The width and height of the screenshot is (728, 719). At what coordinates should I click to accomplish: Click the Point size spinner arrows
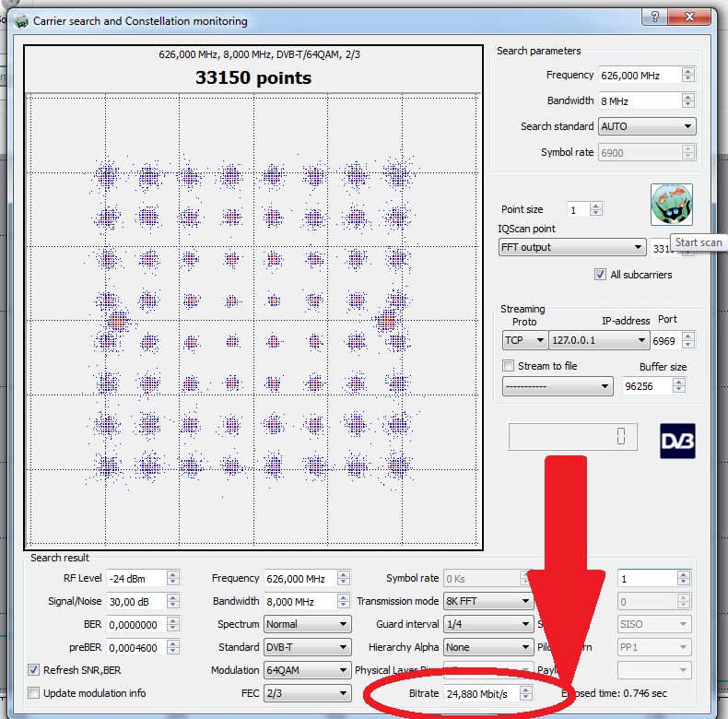(x=595, y=209)
